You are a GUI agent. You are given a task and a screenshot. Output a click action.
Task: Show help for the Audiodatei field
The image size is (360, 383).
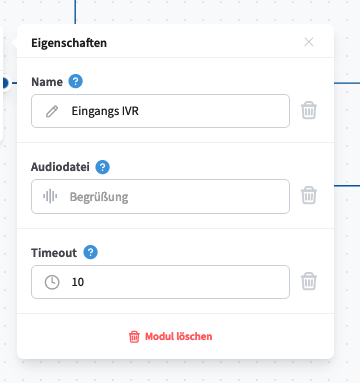103,167
